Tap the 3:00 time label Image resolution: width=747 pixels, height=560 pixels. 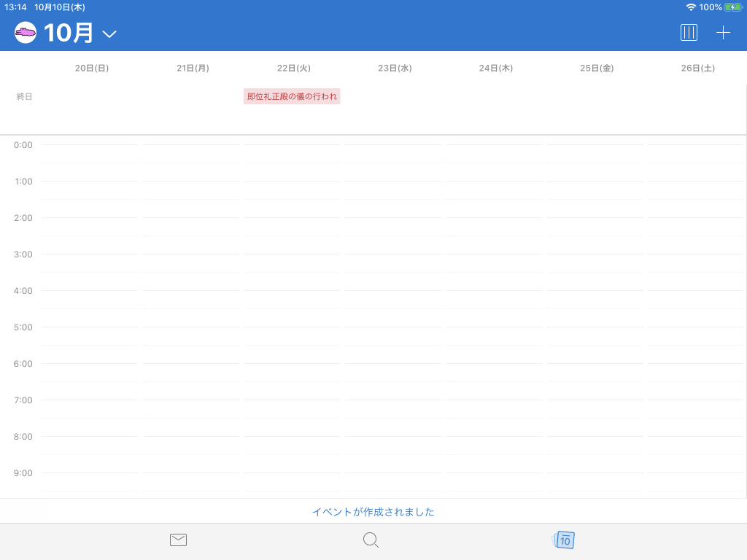(x=23, y=254)
